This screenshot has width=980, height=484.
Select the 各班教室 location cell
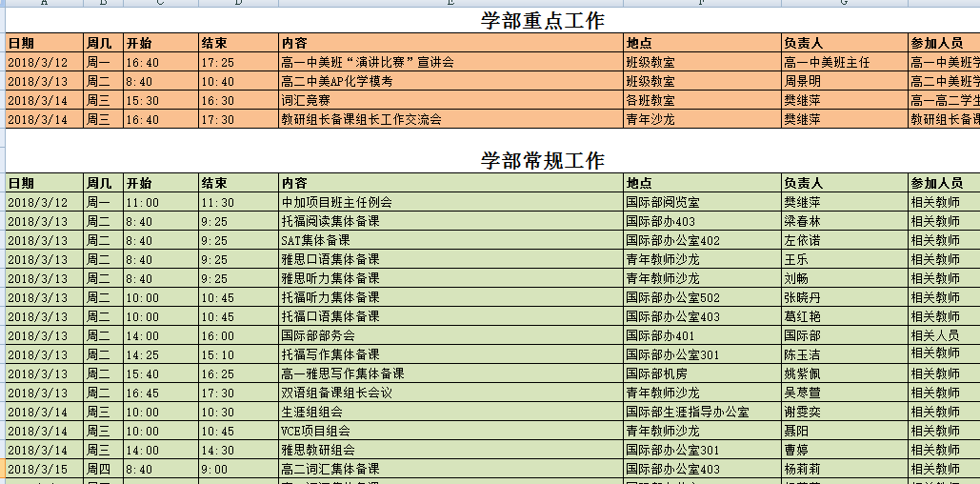coord(703,100)
